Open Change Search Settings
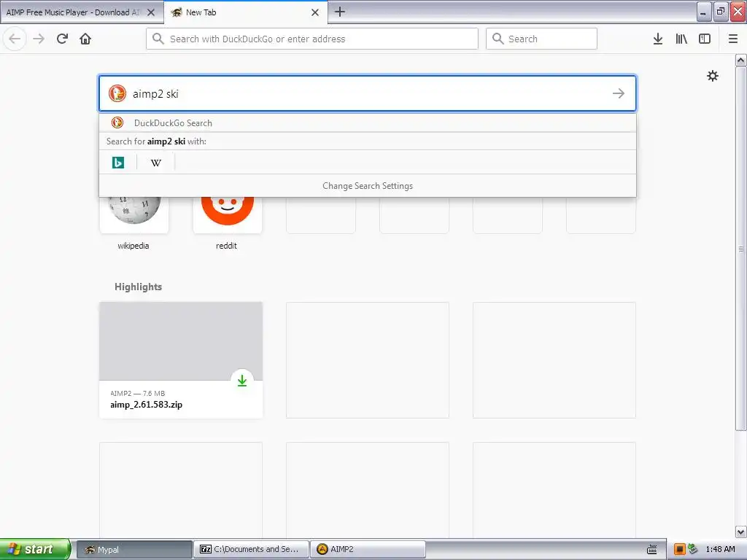The height and width of the screenshot is (560, 747). (368, 186)
